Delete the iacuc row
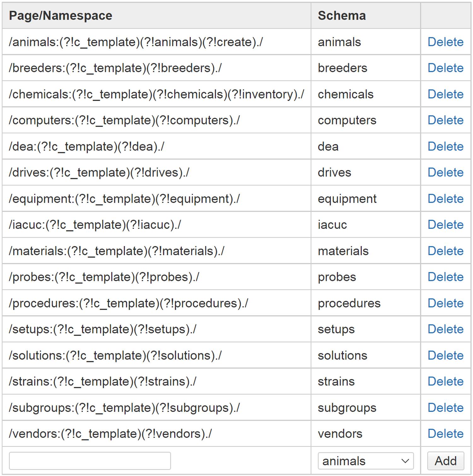473x476 pixels. pyautogui.click(x=445, y=225)
